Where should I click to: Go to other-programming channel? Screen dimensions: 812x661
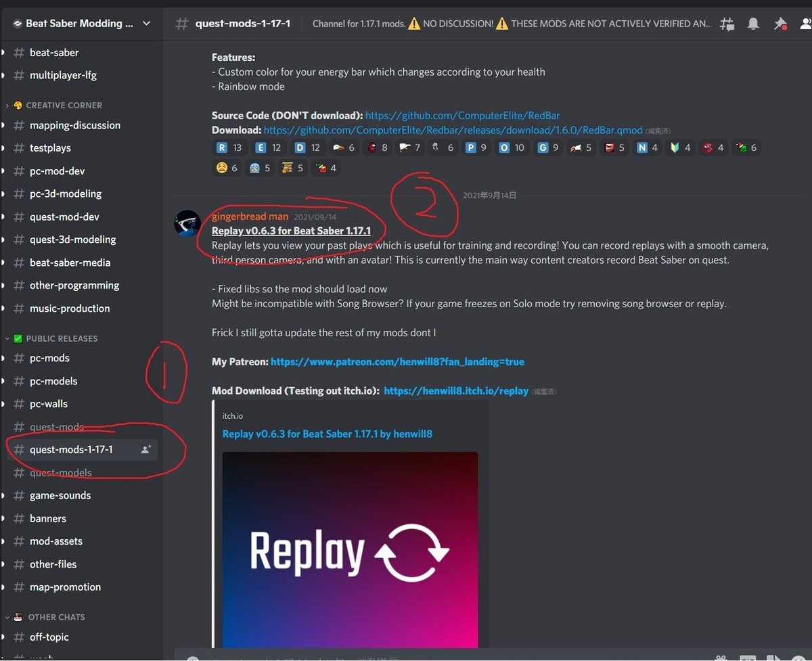pyautogui.click(x=82, y=286)
